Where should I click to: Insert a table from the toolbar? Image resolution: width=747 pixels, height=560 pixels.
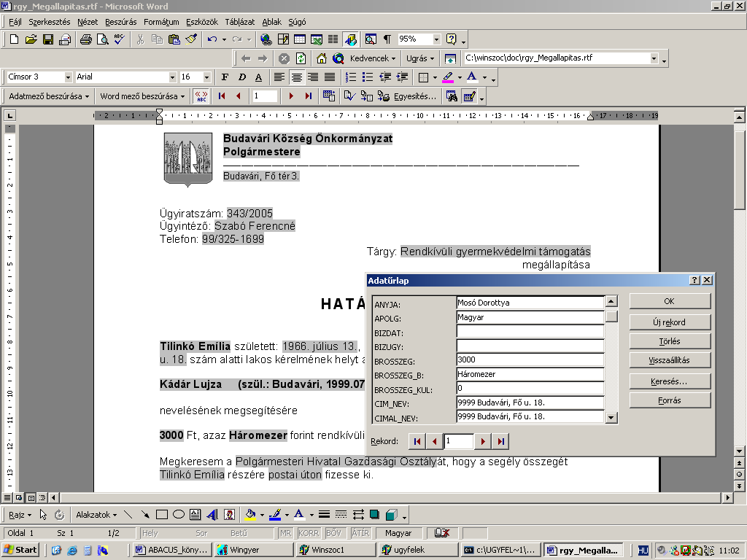300,39
